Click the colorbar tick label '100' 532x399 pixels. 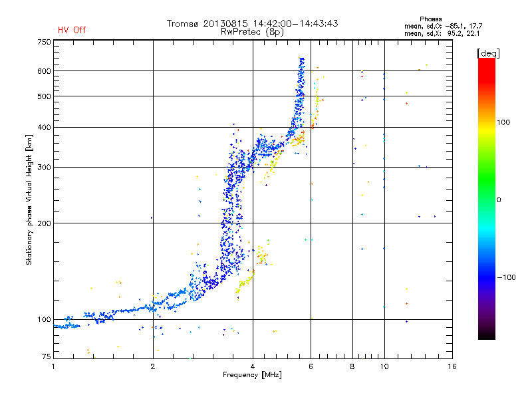pyautogui.click(x=503, y=122)
